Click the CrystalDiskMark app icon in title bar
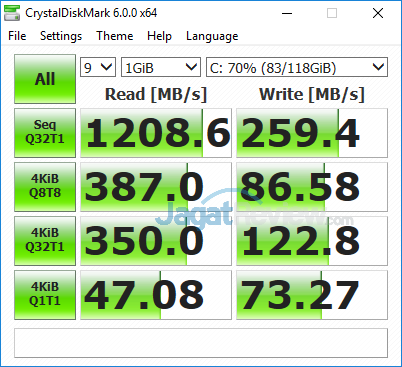Screen dimensions: 402x367 [12, 13]
